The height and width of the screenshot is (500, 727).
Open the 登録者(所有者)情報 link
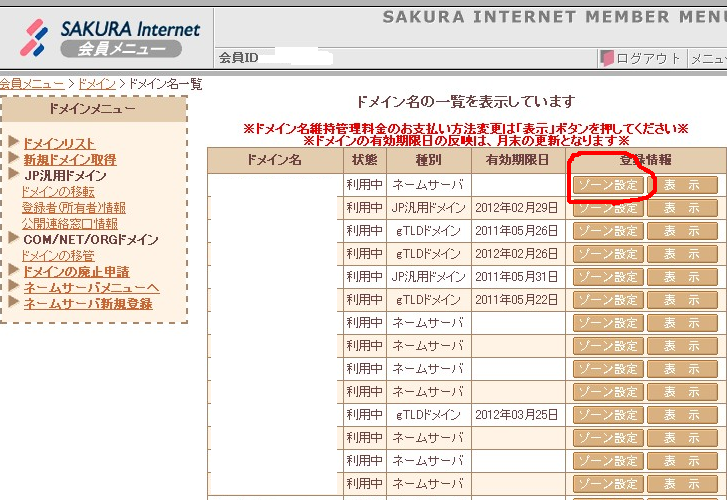click(73, 207)
